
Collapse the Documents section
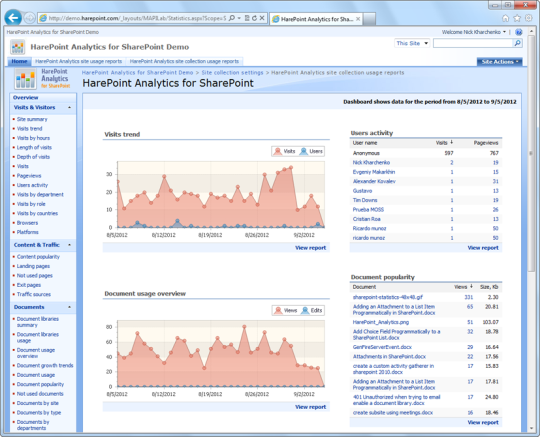70,307
